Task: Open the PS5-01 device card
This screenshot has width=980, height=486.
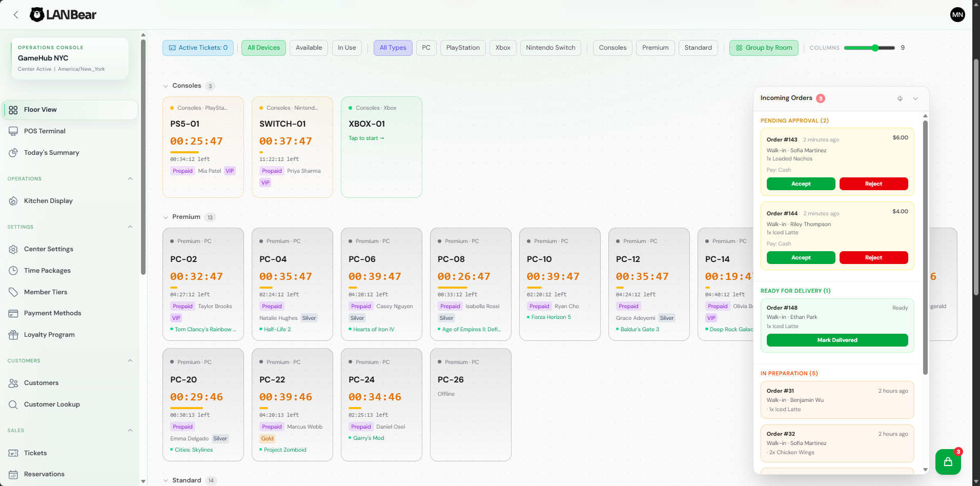Action: [203, 147]
